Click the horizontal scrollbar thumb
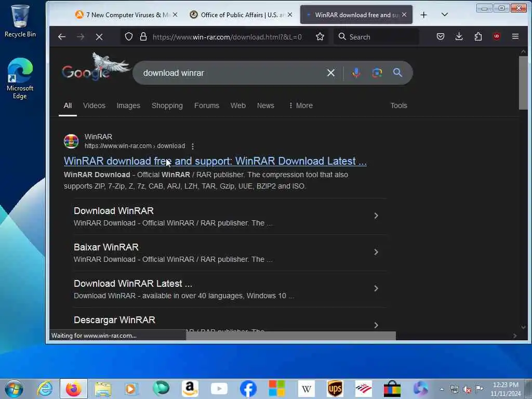Screen dimensions: 532x399 [291, 336]
